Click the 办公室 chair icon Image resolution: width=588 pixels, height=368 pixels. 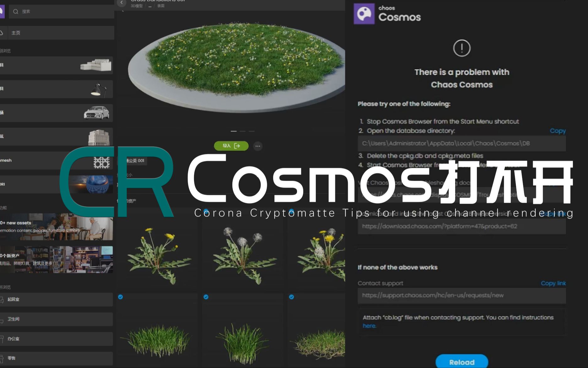[x=2, y=339]
